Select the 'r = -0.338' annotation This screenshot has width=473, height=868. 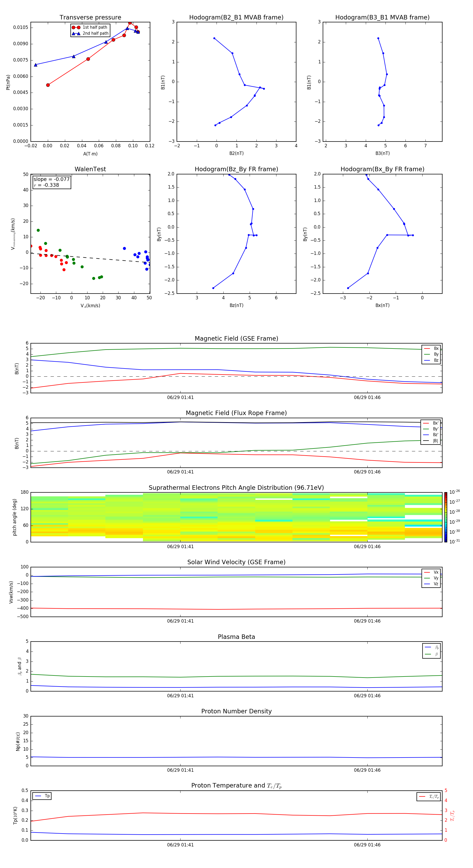coord(47,185)
